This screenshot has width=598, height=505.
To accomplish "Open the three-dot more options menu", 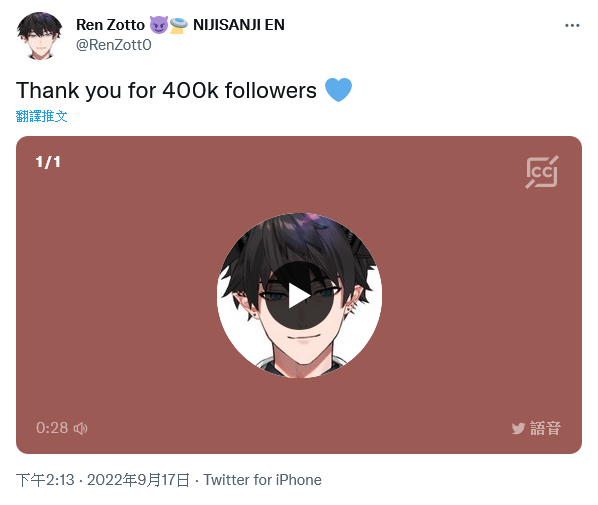I will (572, 26).
